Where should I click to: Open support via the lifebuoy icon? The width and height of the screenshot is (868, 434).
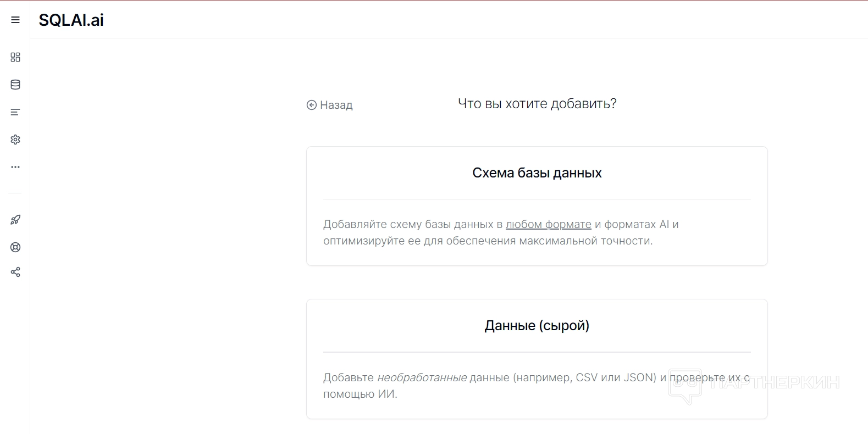tap(15, 247)
